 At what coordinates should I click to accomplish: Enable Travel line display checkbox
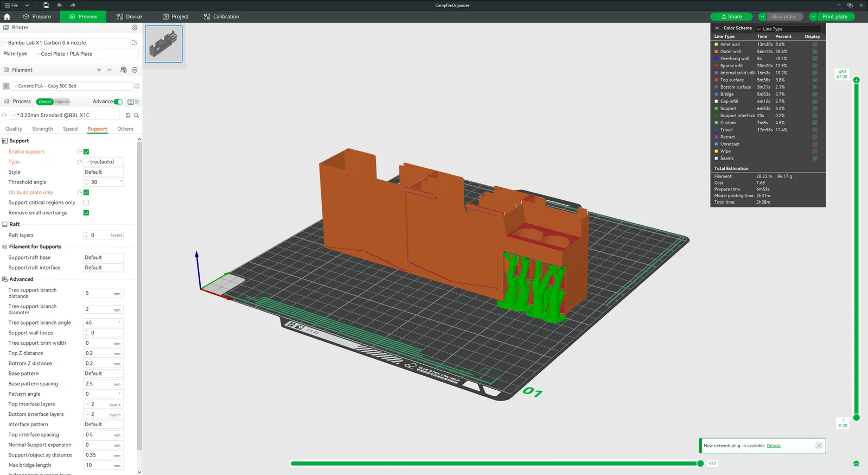[x=815, y=130]
